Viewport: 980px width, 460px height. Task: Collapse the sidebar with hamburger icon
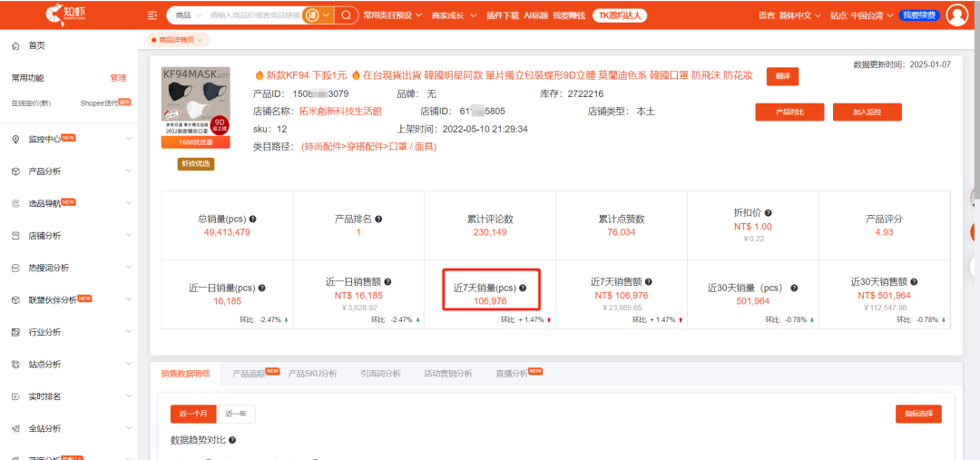click(x=152, y=15)
